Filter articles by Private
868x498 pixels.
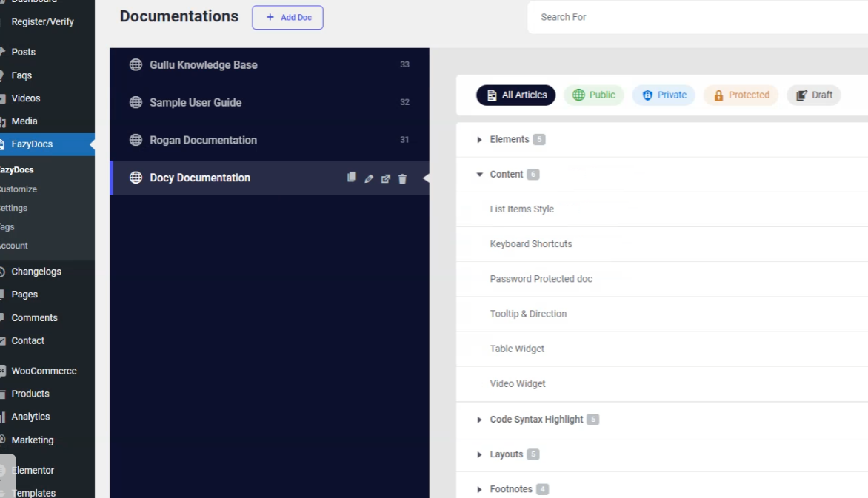tap(664, 95)
